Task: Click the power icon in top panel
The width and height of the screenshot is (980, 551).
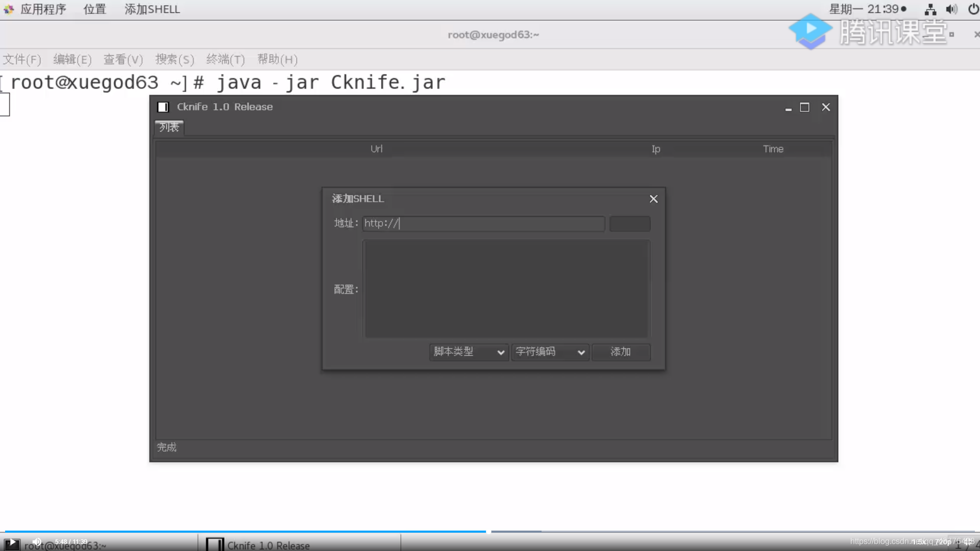Action: (973, 9)
